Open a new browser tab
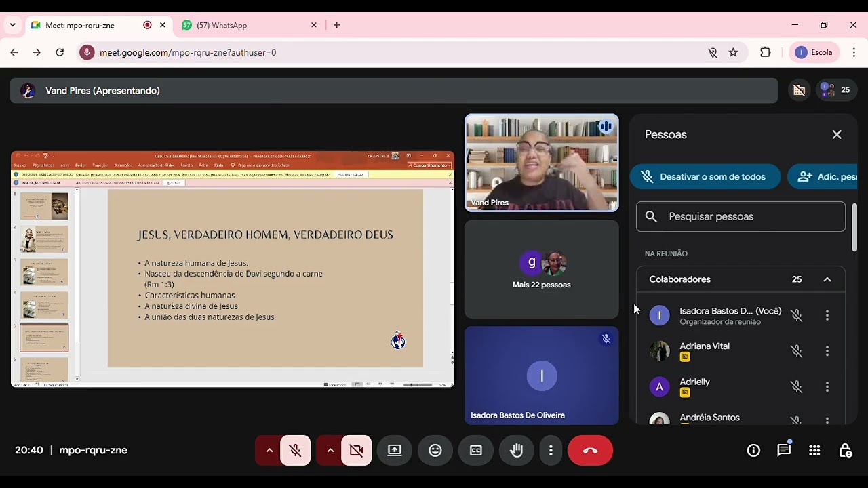 pos(336,25)
